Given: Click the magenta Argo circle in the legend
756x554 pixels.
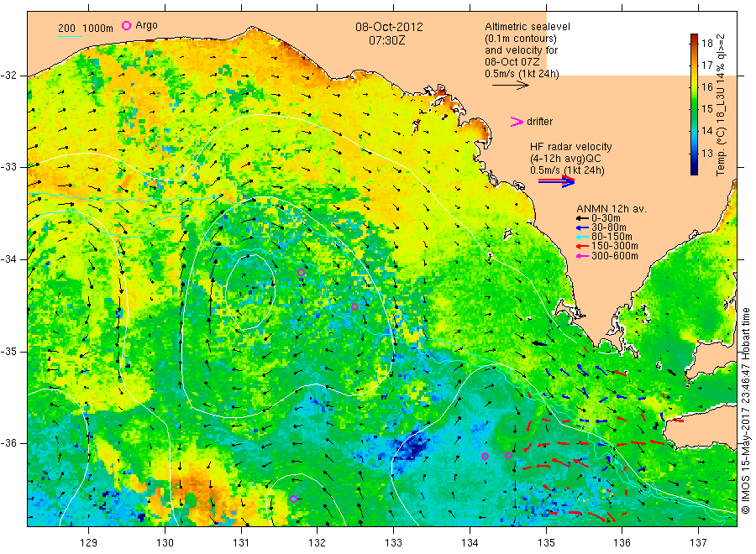Looking at the screenshot, I should tap(126, 25).
